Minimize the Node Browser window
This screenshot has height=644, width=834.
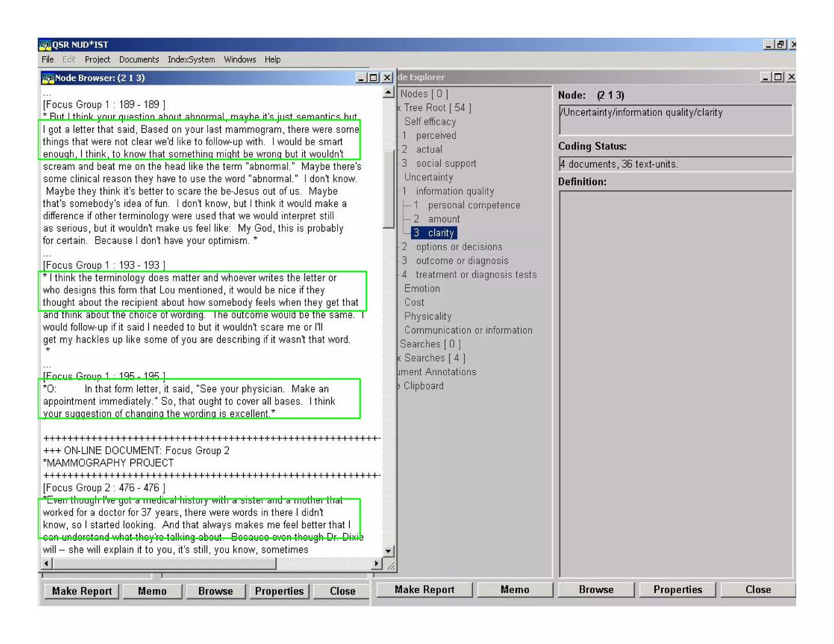(360, 78)
